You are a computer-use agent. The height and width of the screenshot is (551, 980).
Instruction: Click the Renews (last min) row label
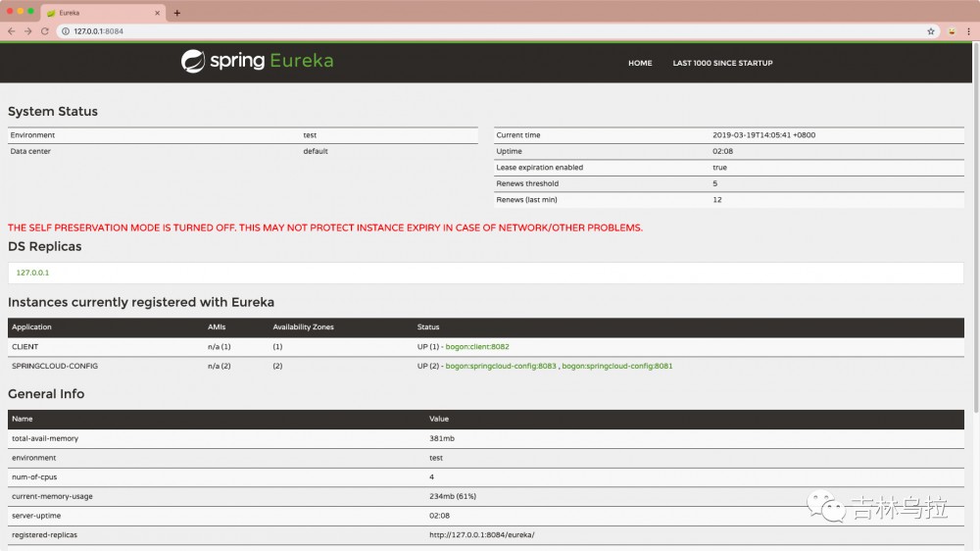point(527,200)
